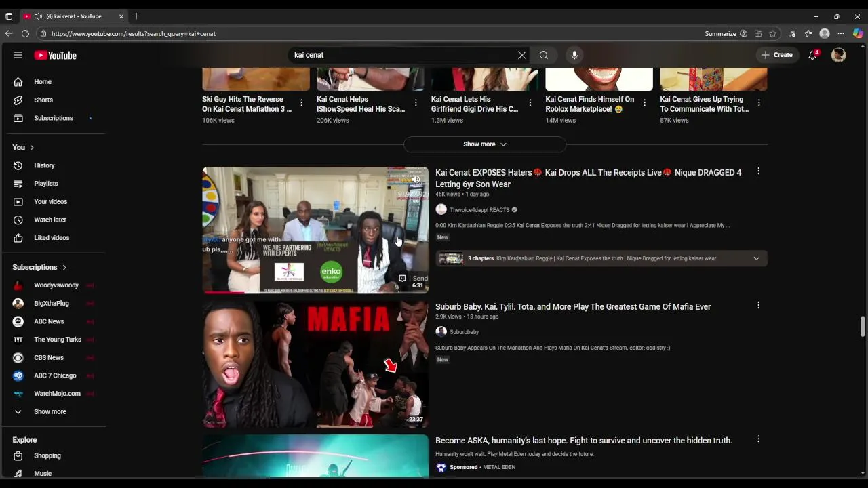Open options for the ASKA sponsored ad
Screen dimensions: 868x488
[x=758, y=439]
